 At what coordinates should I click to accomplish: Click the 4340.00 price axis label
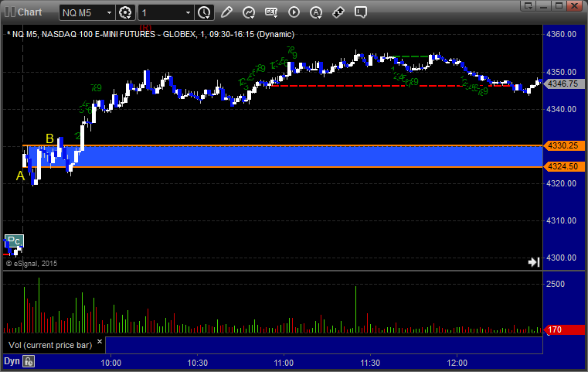(x=562, y=109)
